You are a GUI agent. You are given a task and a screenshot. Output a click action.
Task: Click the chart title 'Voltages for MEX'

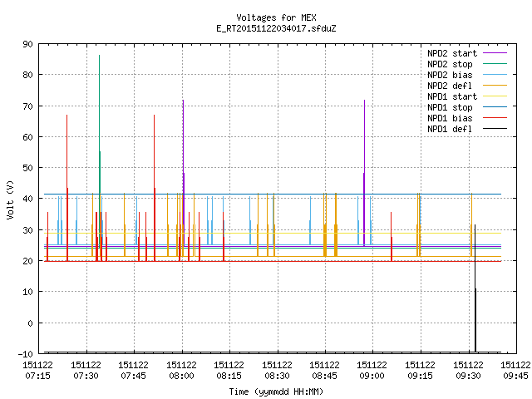pyautogui.click(x=276, y=17)
